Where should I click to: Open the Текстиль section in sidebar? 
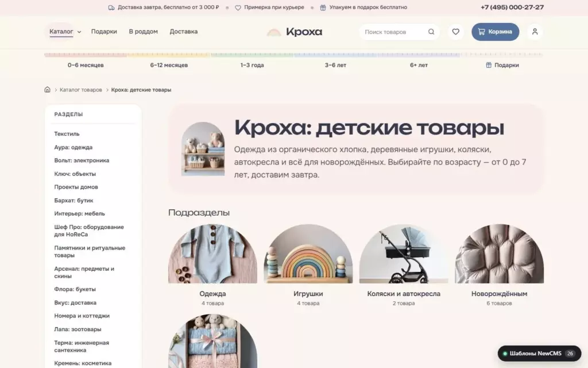coord(67,133)
